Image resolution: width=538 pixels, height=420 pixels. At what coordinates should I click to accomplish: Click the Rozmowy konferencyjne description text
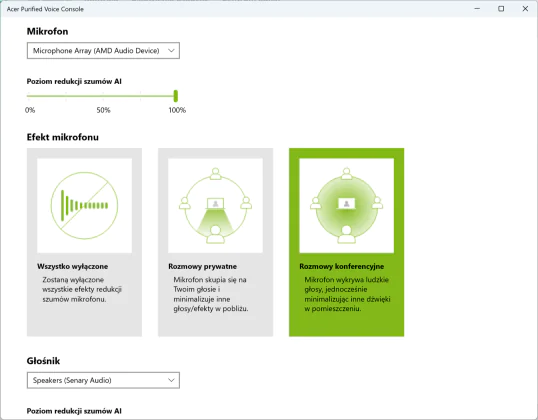pyautogui.click(x=347, y=294)
